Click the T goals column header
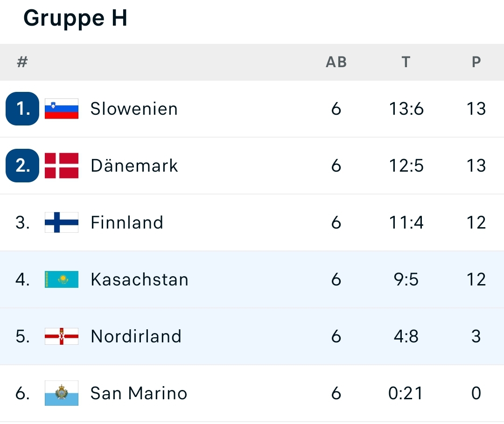Screen dimensions: 504x424 pyautogui.click(x=406, y=62)
